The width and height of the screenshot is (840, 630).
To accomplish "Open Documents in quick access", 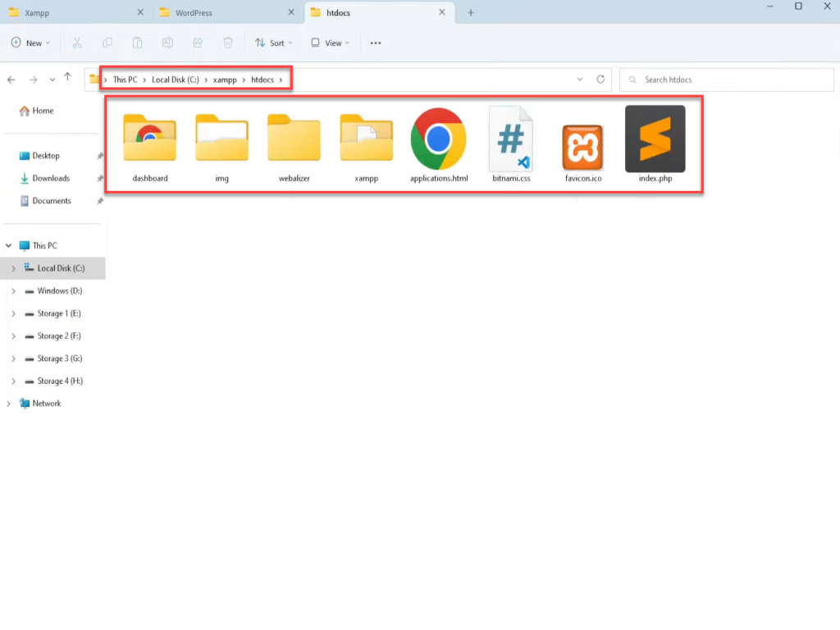I will (x=45, y=201).
